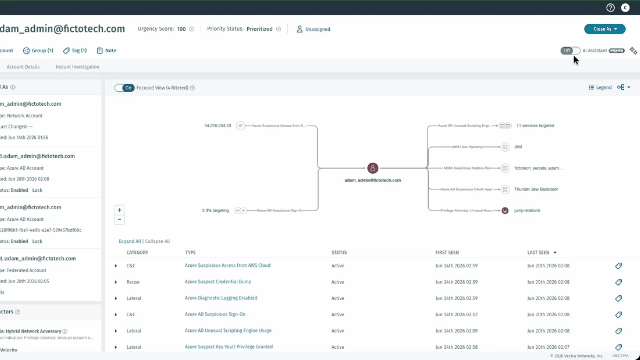The image size is (640, 360).
Task: Click the sparkle icon next to AI Assistant
Action: (633, 51)
